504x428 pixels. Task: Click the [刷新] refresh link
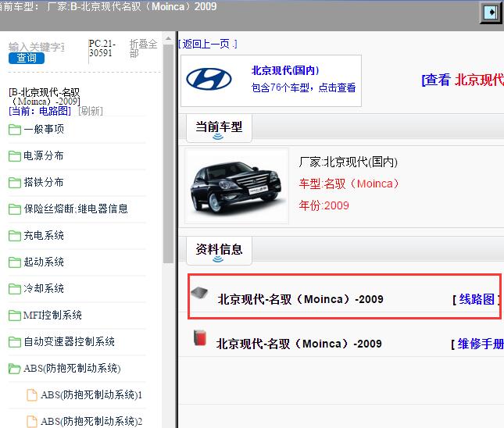click(x=91, y=111)
